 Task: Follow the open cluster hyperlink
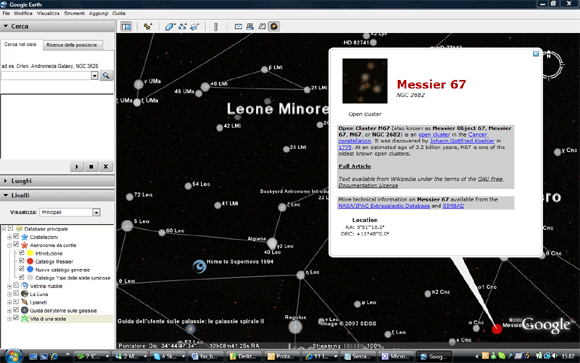pos(434,135)
